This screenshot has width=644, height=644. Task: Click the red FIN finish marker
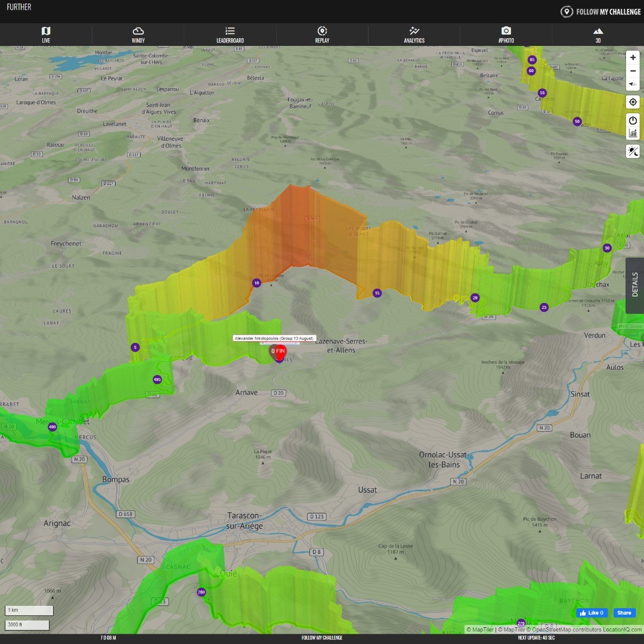(280, 352)
